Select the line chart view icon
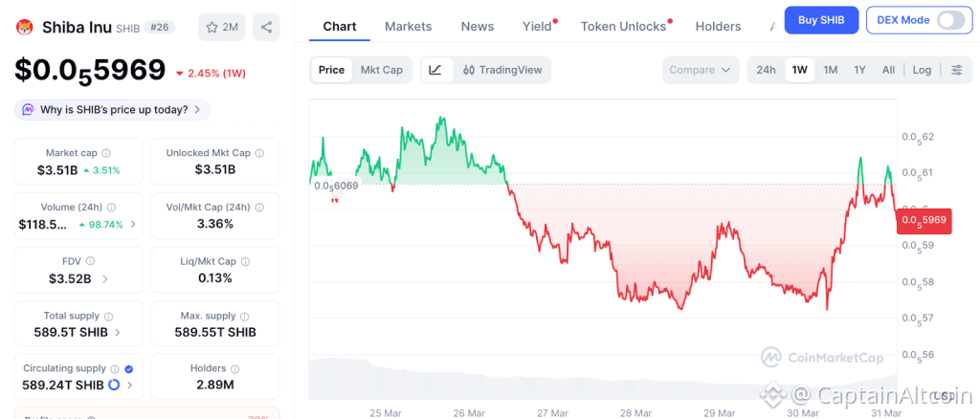The height and width of the screenshot is (419, 980). 435,70
